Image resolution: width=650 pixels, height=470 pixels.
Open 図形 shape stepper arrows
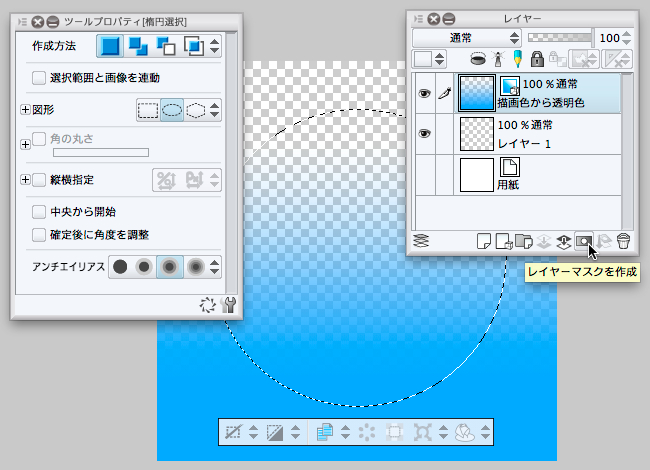click(x=214, y=110)
